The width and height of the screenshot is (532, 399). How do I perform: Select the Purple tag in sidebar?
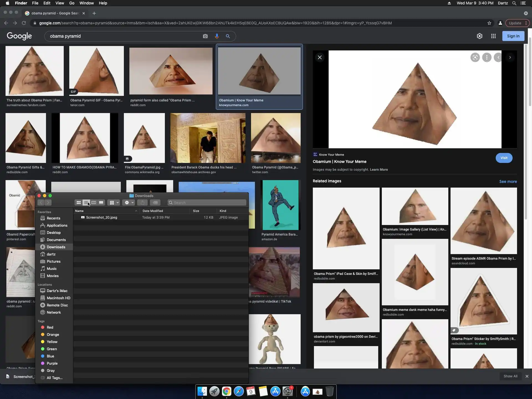pos(52,363)
